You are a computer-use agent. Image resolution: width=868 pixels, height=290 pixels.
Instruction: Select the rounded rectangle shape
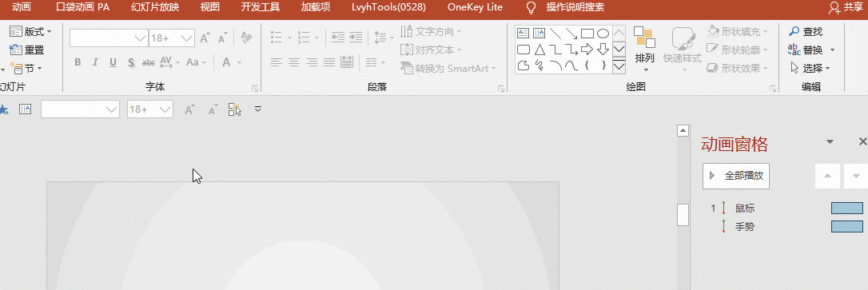click(x=524, y=50)
